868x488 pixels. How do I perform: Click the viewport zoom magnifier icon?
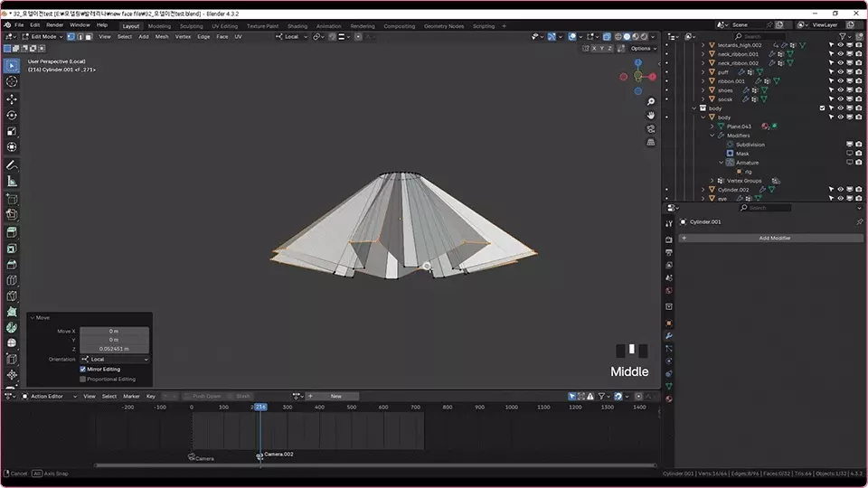[651, 102]
